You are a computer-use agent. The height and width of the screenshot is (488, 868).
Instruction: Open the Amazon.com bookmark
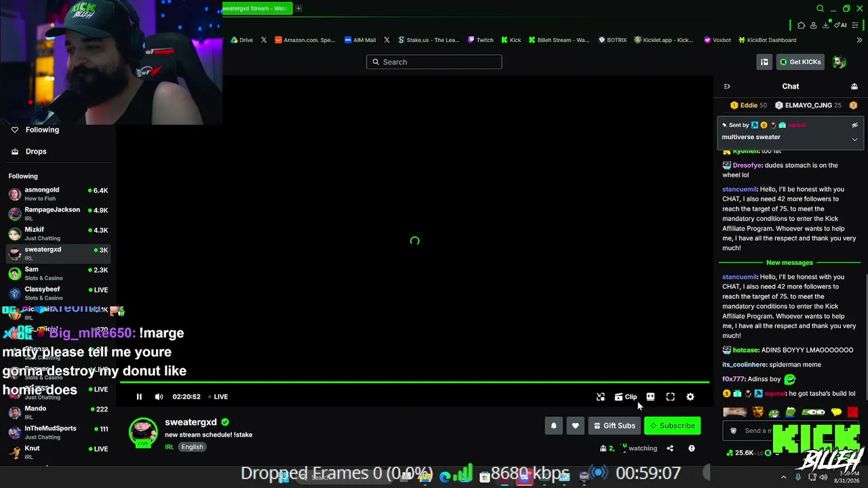click(x=304, y=40)
